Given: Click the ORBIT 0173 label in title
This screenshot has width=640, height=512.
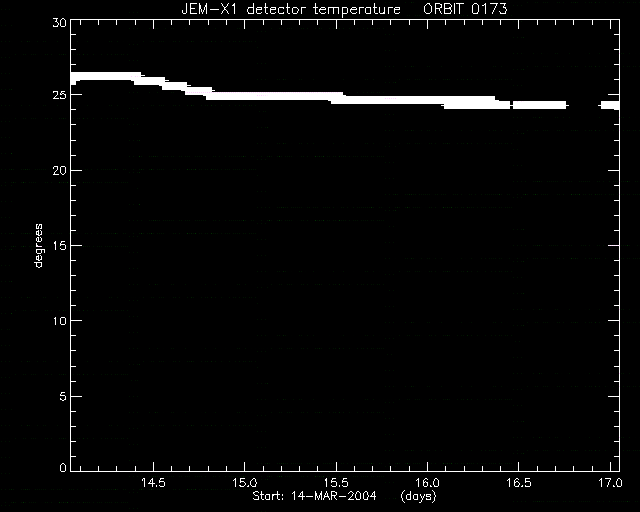Looking at the screenshot, I should click(x=465, y=9).
